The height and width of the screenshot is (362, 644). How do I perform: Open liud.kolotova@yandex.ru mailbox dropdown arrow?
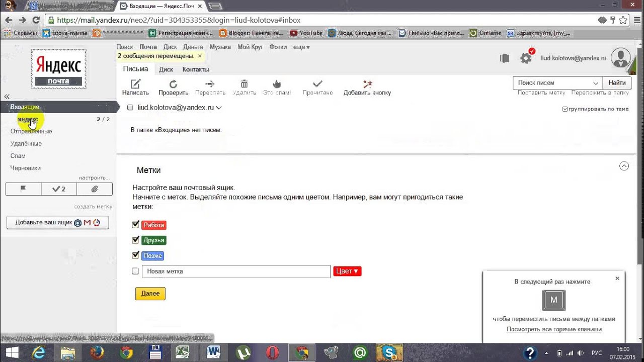point(219,108)
